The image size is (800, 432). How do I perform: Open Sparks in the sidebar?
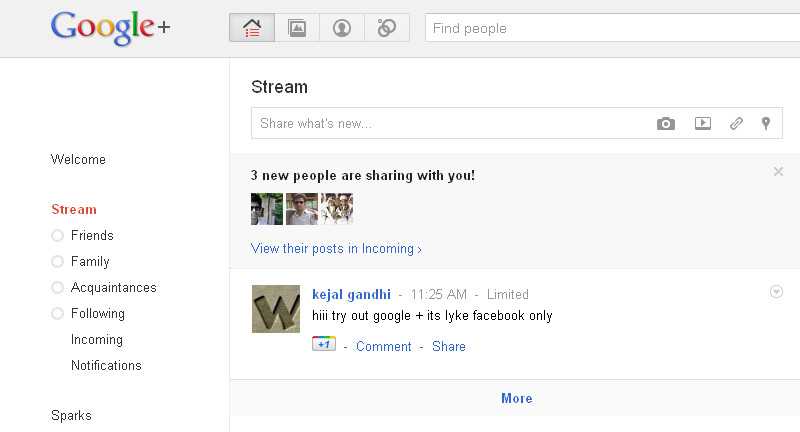click(x=71, y=416)
